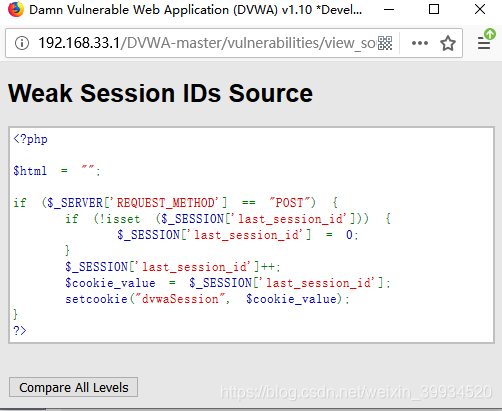Image resolution: width=502 pixels, height=411 pixels.
Task: Click the setcookie function call
Action: [x=207, y=299]
